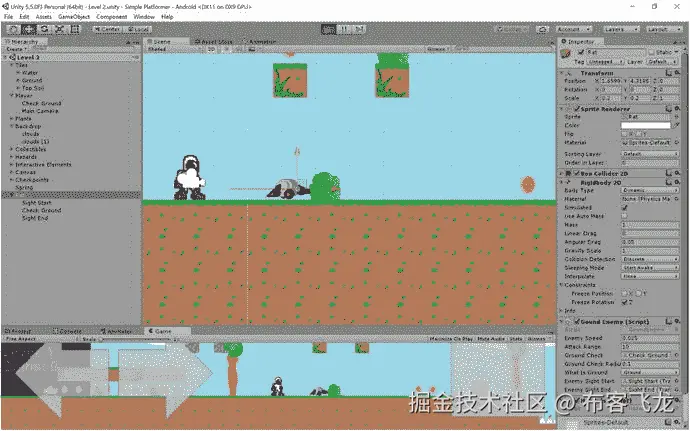
Task: Switch to the Asset Store tab
Action: (x=214, y=41)
